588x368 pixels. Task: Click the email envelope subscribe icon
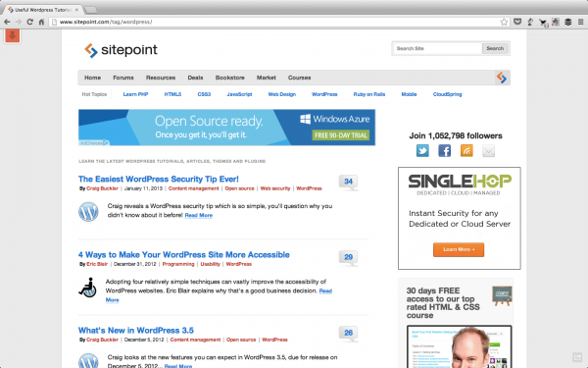click(x=488, y=151)
